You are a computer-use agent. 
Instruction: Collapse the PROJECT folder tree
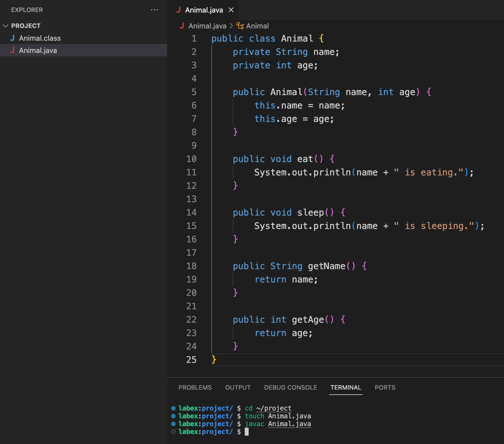coord(6,26)
